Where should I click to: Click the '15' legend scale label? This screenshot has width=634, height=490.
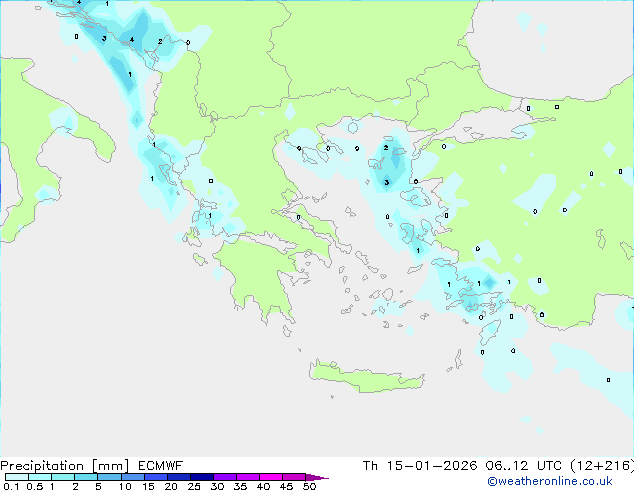[x=148, y=486]
